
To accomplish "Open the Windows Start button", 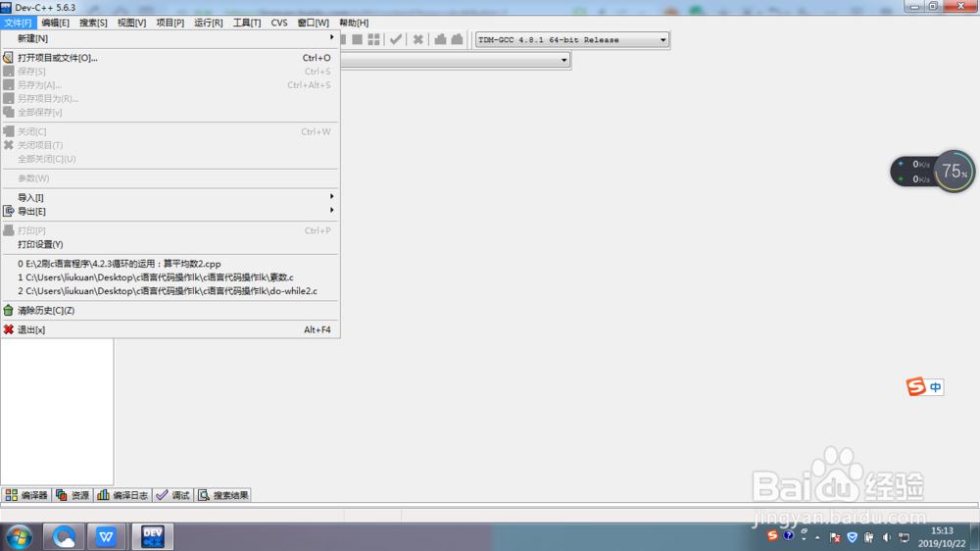I will [20, 537].
